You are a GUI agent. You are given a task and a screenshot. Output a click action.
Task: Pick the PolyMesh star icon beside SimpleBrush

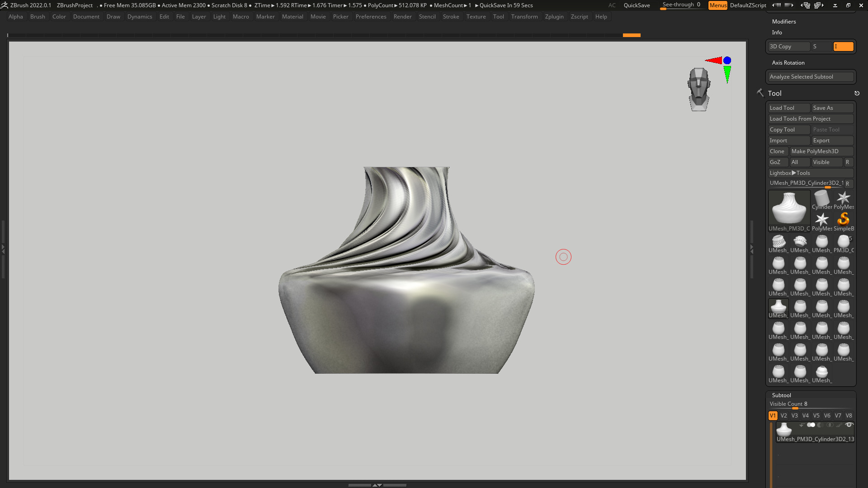coord(821,221)
